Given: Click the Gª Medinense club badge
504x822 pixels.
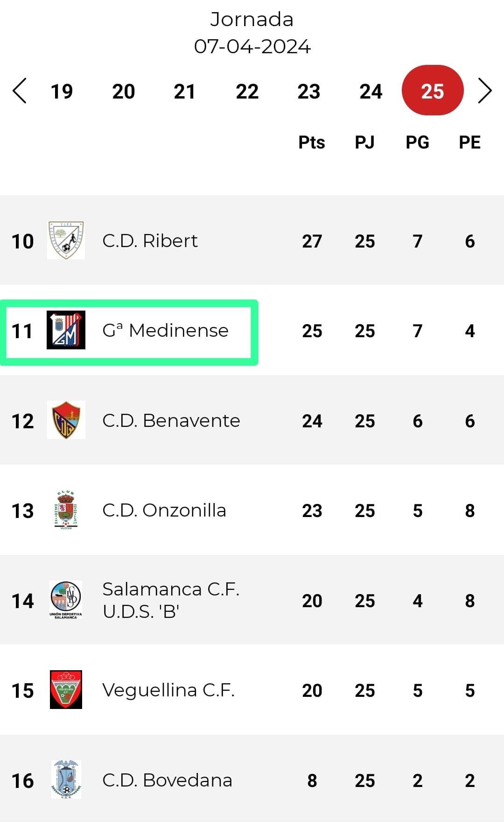Looking at the screenshot, I should [x=66, y=330].
